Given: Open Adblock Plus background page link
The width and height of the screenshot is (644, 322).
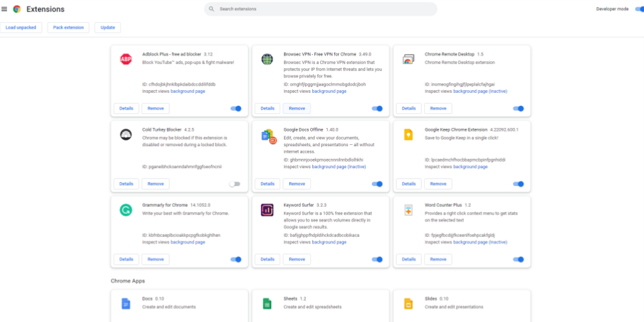Looking at the screenshot, I should [187, 91].
